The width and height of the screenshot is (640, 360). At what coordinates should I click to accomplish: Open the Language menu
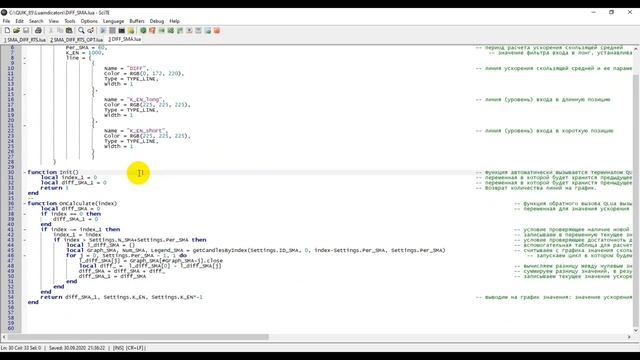(x=113, y=21)
